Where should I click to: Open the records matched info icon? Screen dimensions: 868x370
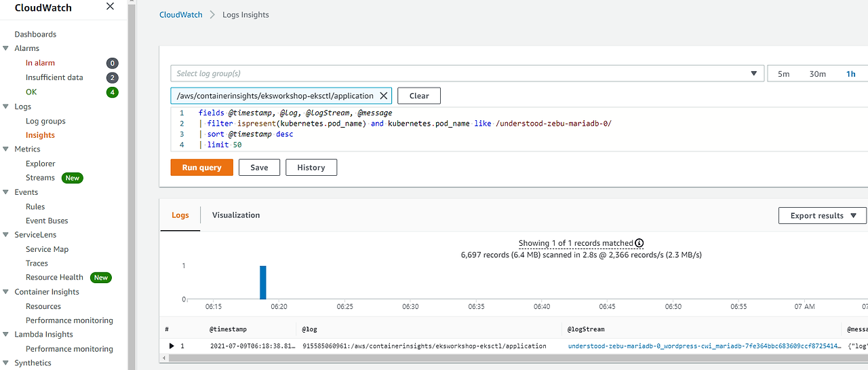tap(639, 243)
